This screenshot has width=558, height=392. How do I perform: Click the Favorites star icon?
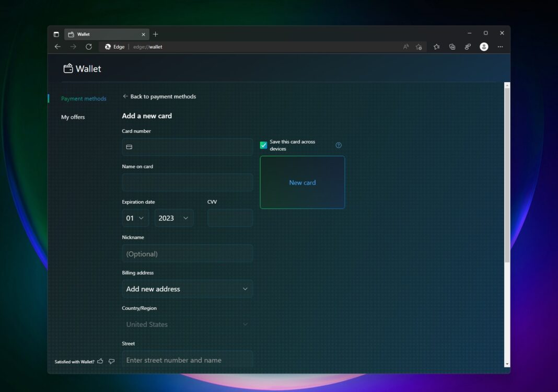tap(436, 47)
